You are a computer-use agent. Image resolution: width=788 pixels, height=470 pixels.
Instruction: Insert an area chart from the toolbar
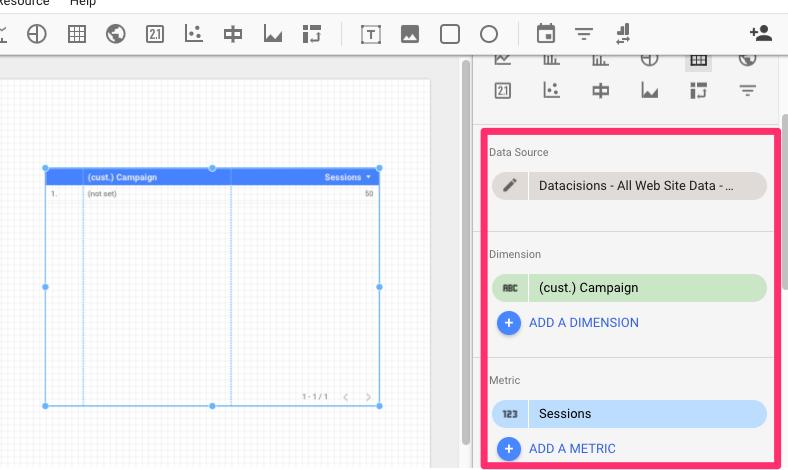pos(272,34)
